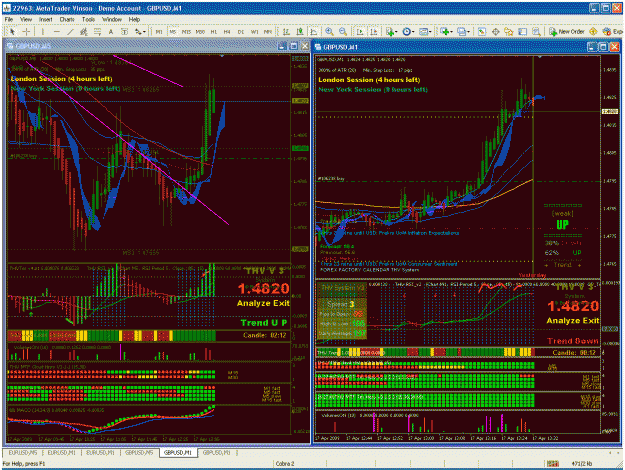The image size is (625, 470).
Task: Zoom out on the chart
Action: (343, 31)
